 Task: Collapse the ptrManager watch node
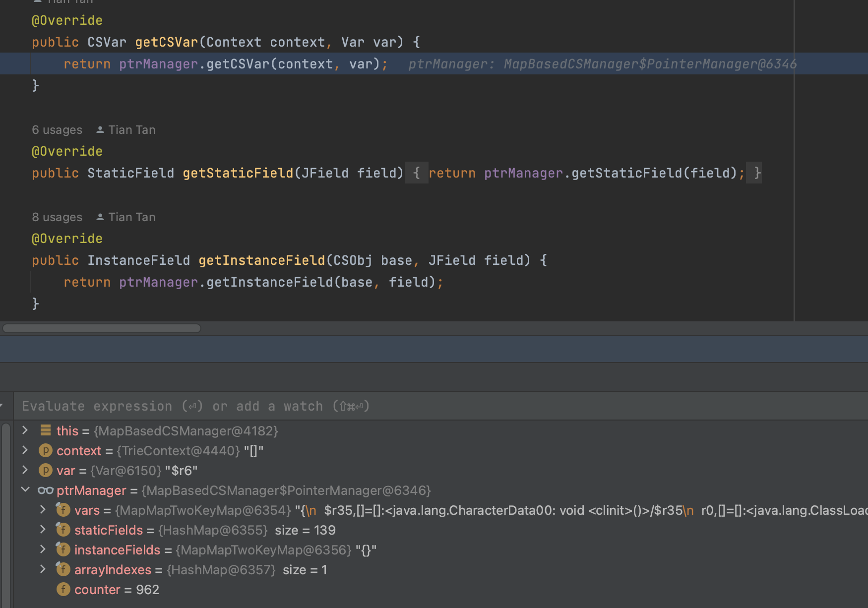(25, 490)
